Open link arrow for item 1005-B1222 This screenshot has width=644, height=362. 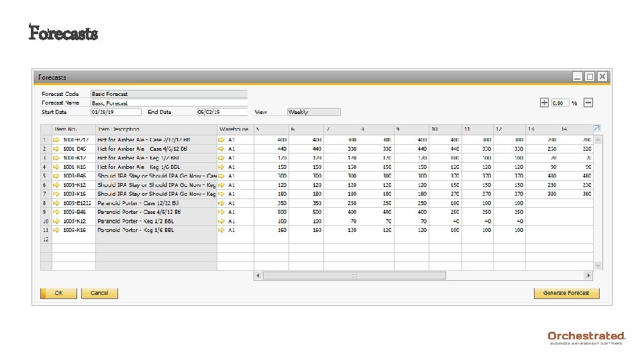tap(56, 203)
